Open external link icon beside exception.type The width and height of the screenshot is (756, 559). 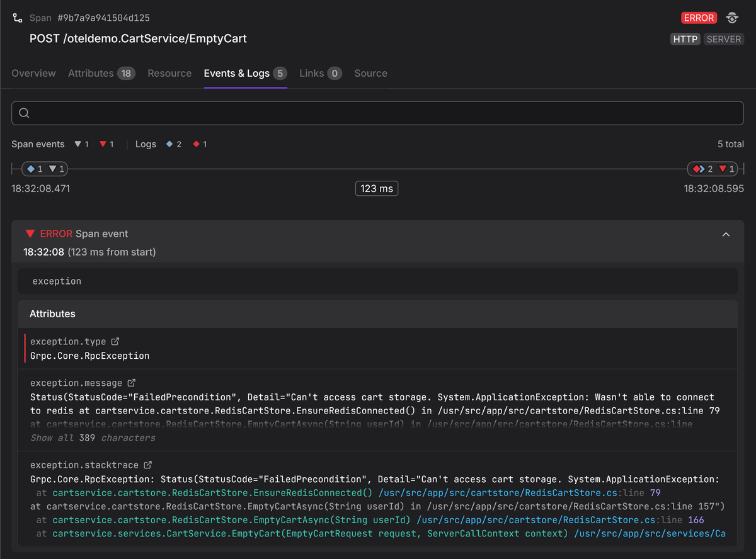click(x=115, y=341)
